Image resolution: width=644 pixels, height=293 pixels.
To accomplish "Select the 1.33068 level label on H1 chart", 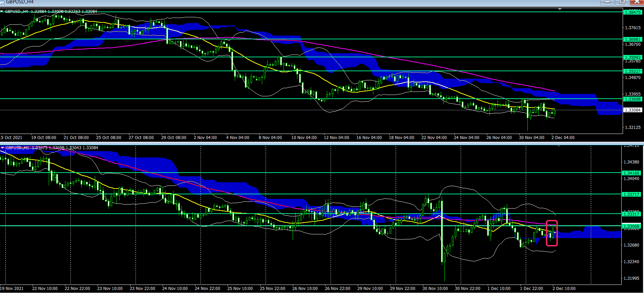I will pyautogui.click(x=631, y=227).
